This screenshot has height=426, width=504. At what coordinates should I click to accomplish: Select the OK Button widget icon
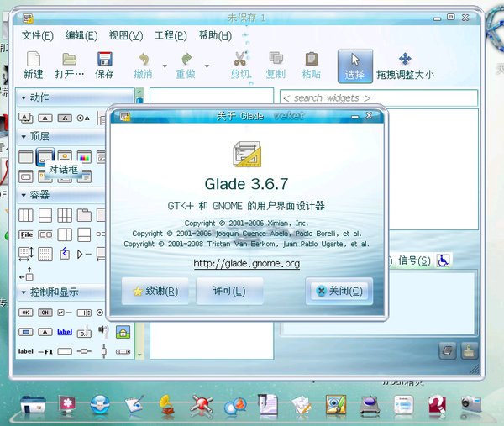pyautogui.click(x=26, y=313)
